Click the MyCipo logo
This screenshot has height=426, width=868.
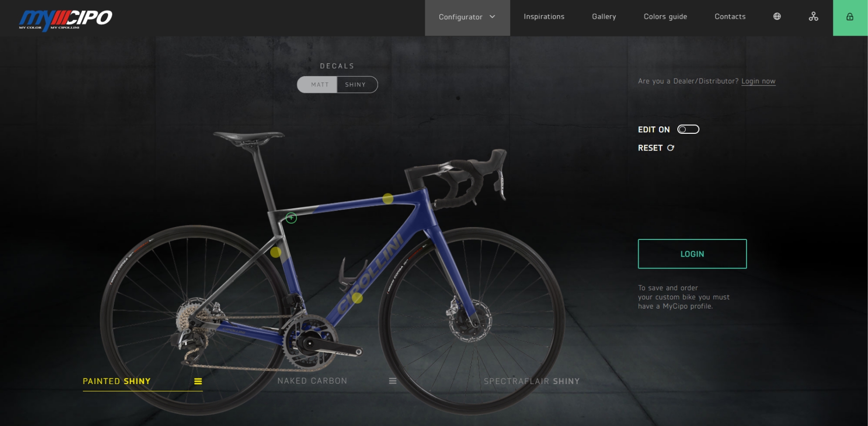(x=65, y=20)
